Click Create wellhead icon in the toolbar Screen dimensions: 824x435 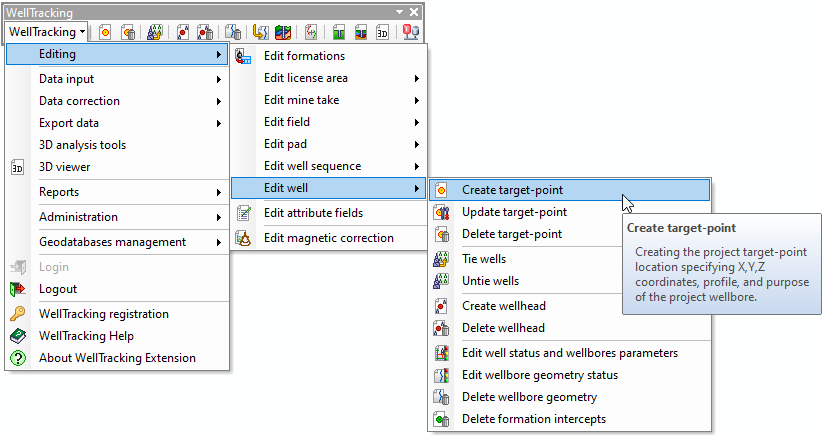point(183,33)
